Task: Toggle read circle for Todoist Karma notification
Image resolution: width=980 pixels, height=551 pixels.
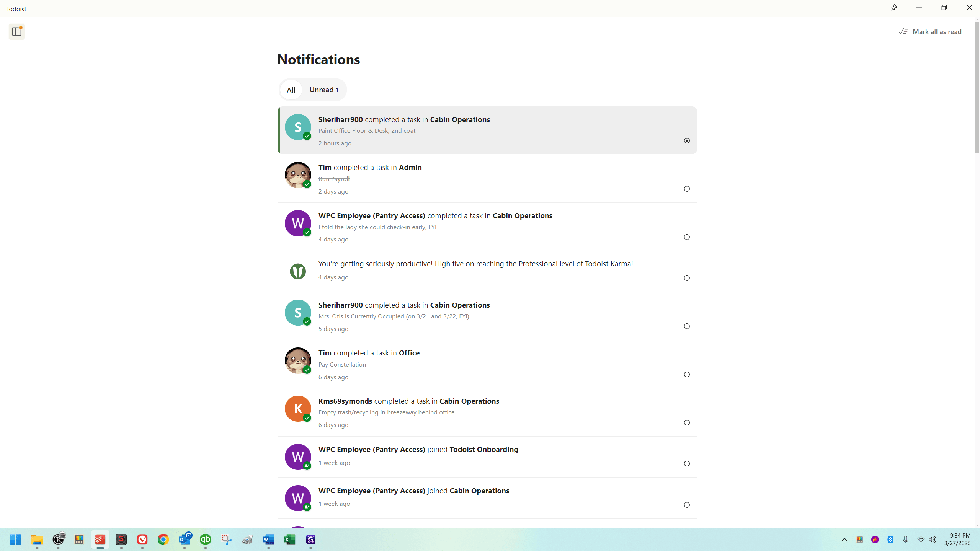Action: (x=687, y=278)
